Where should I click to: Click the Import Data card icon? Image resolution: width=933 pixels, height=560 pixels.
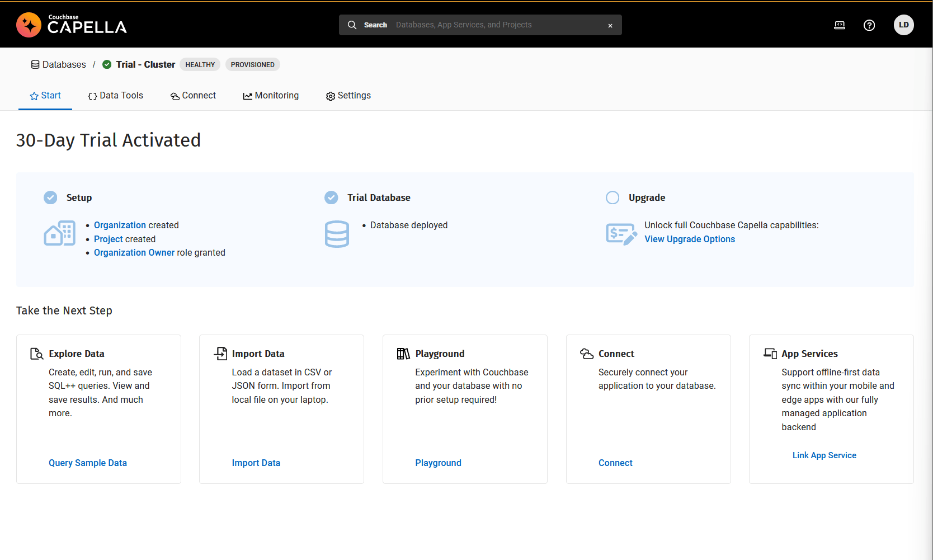(x=220, y=354)
